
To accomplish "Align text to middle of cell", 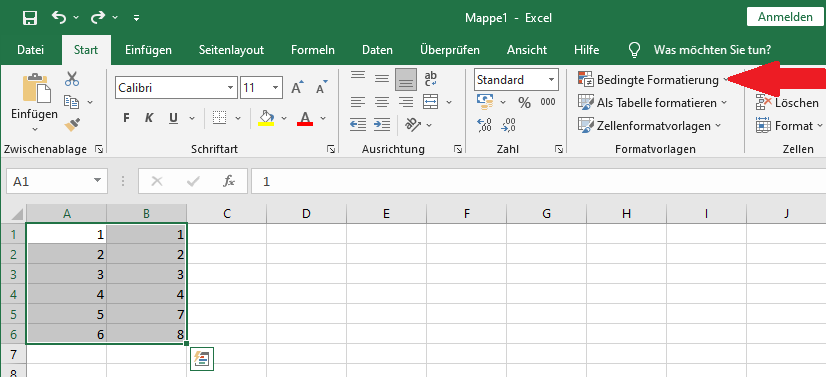I will point(382,79).
